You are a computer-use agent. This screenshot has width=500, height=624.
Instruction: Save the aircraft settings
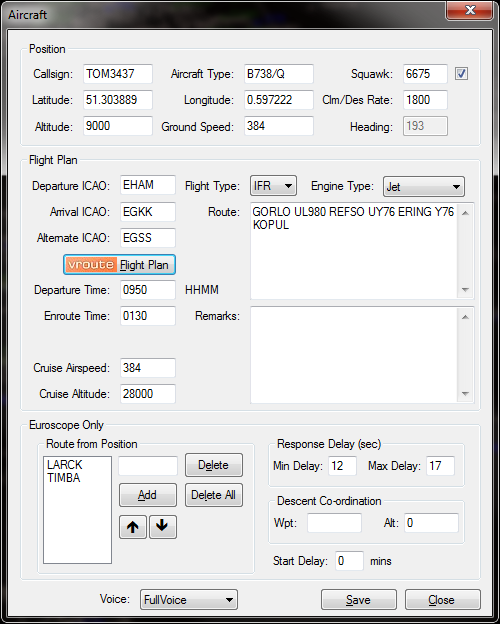[359, 600]
